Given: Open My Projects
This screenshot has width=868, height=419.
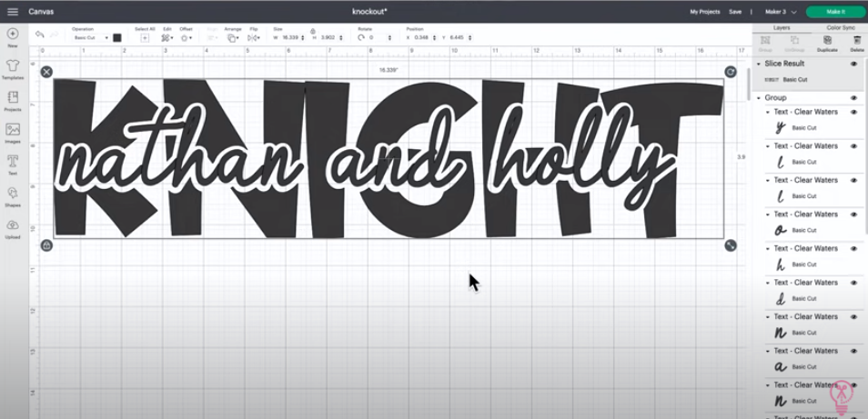Looking at the screenshot, I should pyautogui.click(x=705, y=12).
